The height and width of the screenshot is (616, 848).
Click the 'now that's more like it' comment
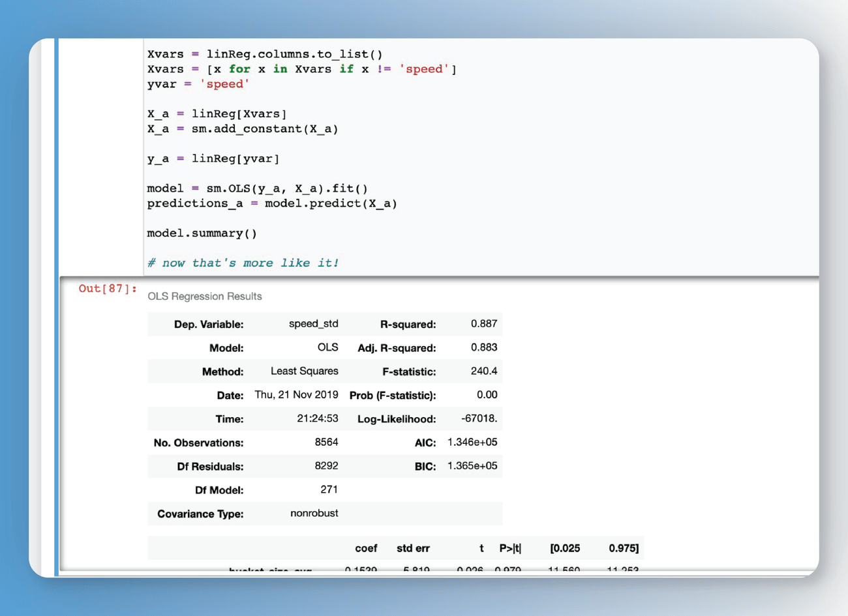243,263
